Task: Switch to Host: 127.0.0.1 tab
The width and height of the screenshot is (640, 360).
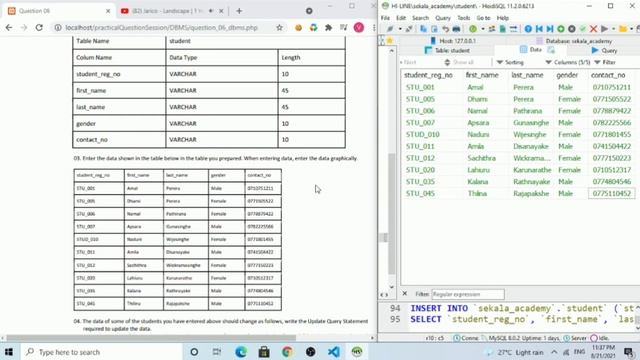Action: (x=453, y=41)
